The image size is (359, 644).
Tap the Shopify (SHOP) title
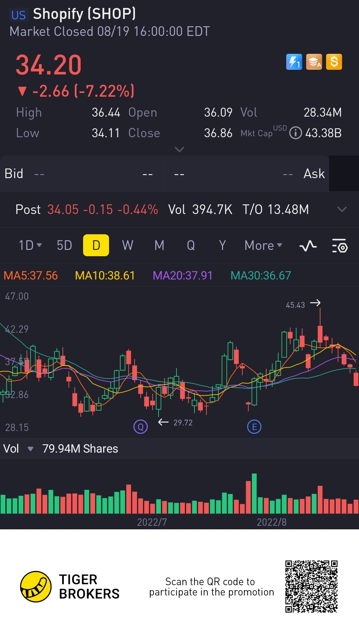coord(84,14)
